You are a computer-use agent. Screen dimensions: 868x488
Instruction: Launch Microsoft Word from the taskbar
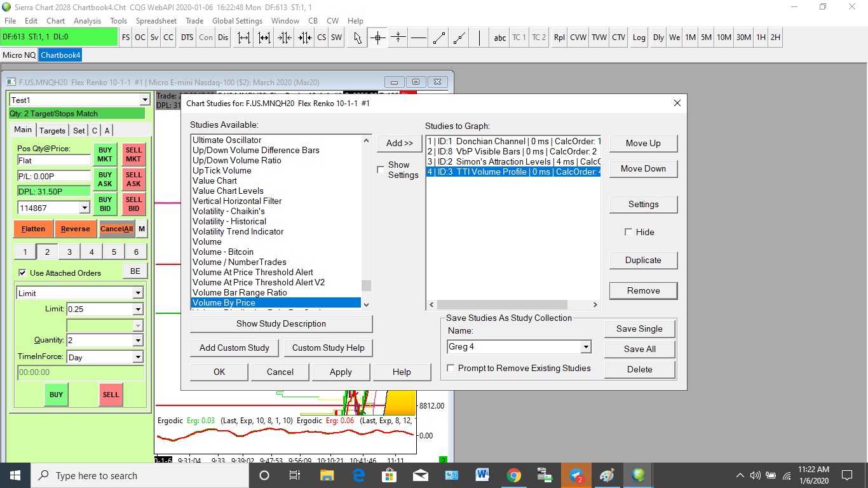482,475
